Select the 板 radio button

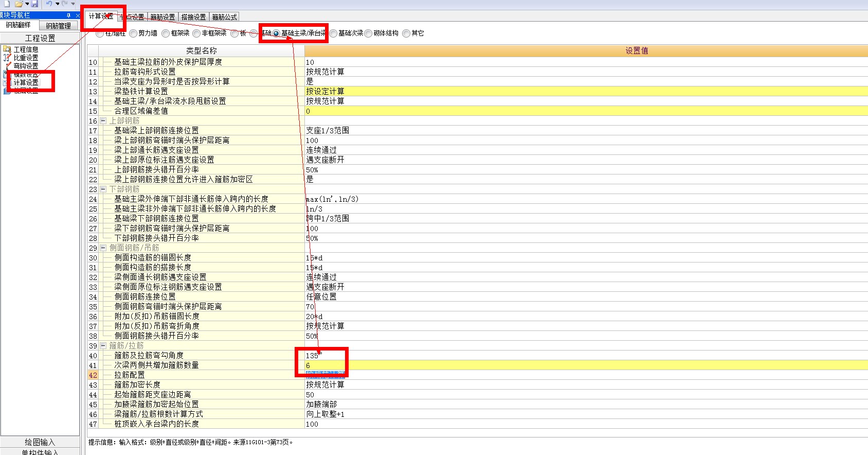[x=234, y=33]
